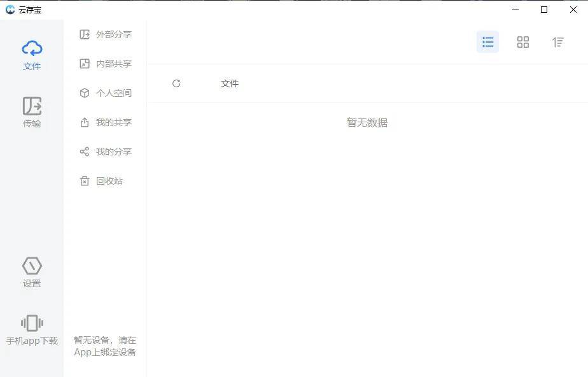Maximize the 云存宝 window
Image resolution: width=588 pixels, height=377 pixels.
[544, 10]
